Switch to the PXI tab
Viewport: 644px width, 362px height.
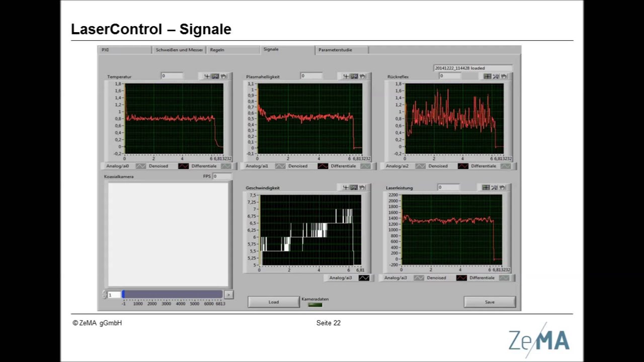124,50
